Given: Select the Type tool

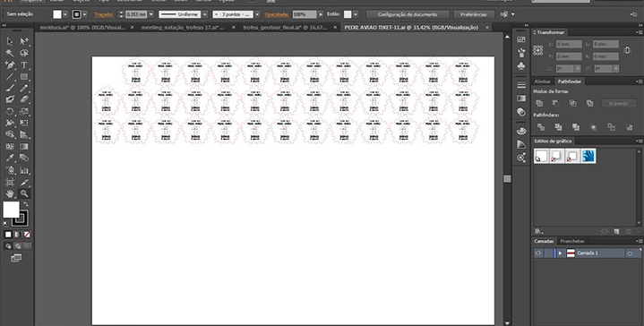Looking at the screenshot, I should [x=24, y=64].
